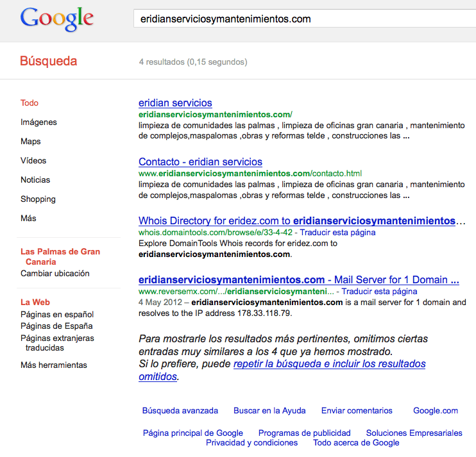The image size is (476, 457).
Task: Switch to Vídeos results
Action: coord(33,160)
